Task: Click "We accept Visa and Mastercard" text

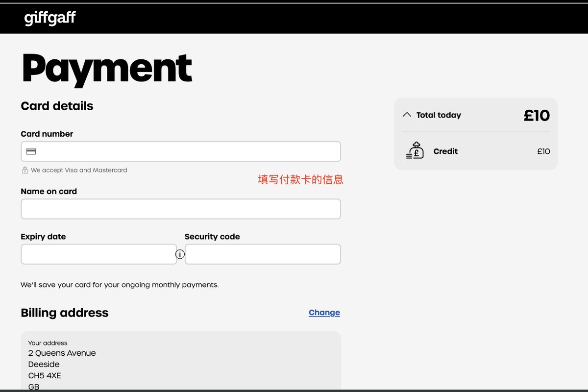Action: coord(79,170)
